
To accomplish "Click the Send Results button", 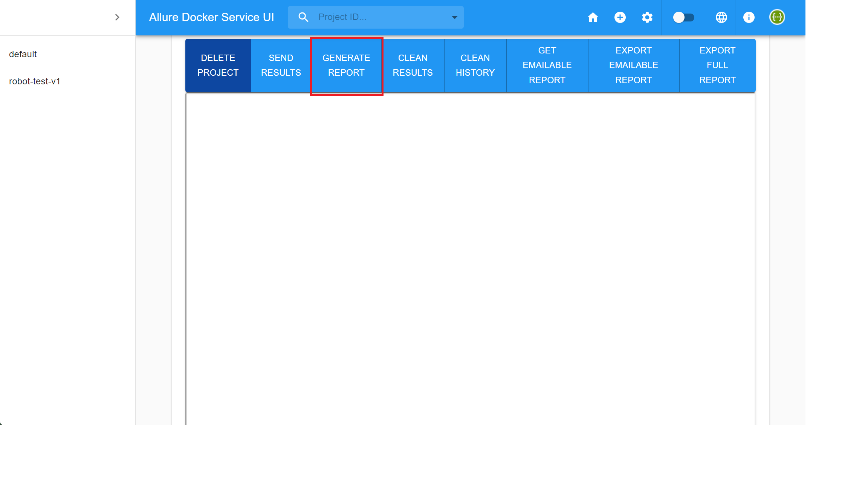I will click(281, 65).
